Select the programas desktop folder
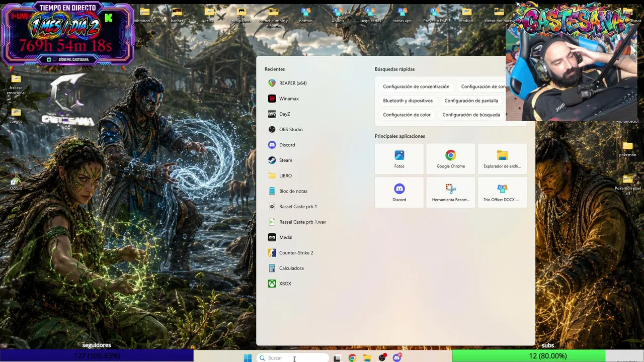Screen dimensions: 644x362 [242, 15]
